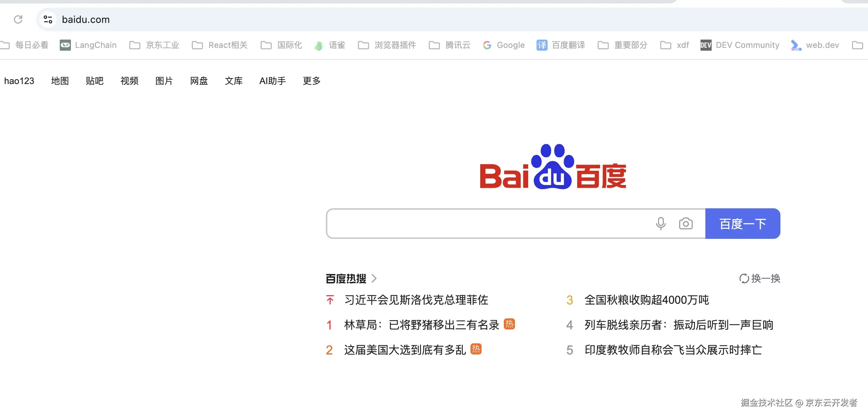Open the 贴吧 navigation item
This screenshot has height=418, width=868.
point(95,81)
